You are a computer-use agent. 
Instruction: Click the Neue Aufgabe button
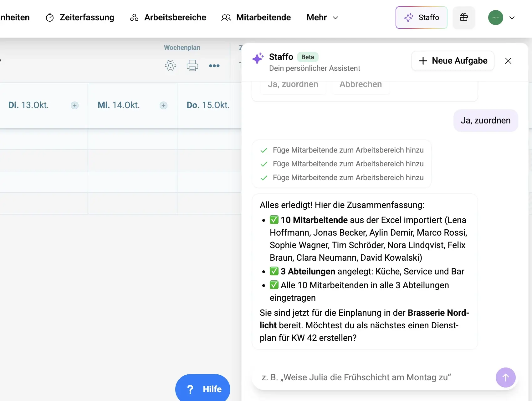pyautogui.click(x=453, y=61)
